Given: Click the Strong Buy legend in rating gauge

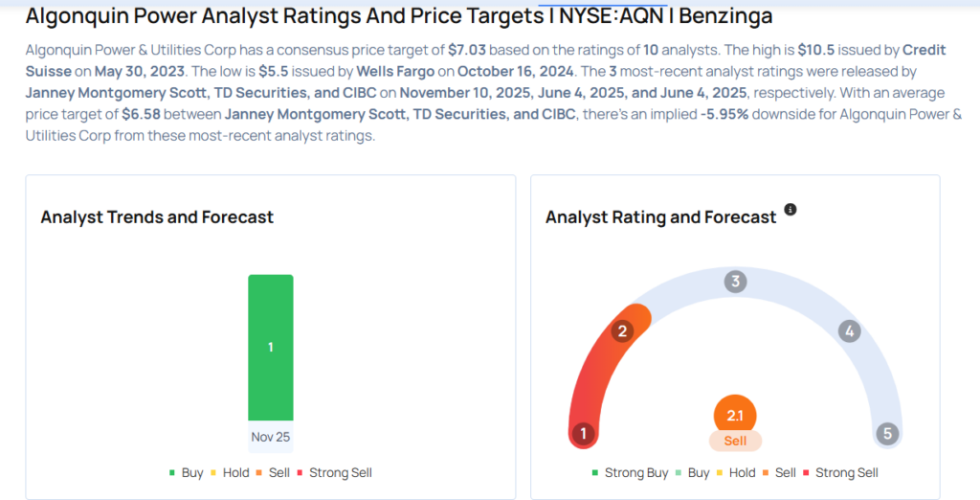Looking at the screenshot, I should coord(630,472).
